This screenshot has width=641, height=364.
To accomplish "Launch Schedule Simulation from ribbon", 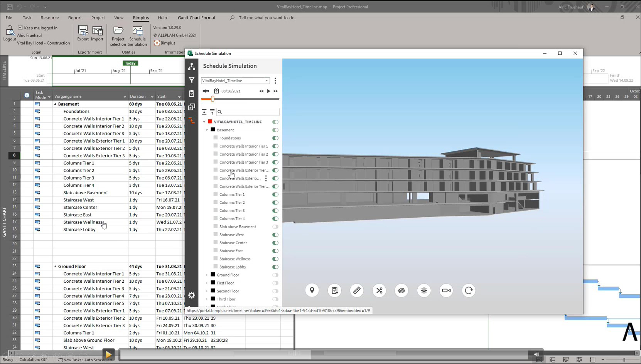I will tap(138, 36).
